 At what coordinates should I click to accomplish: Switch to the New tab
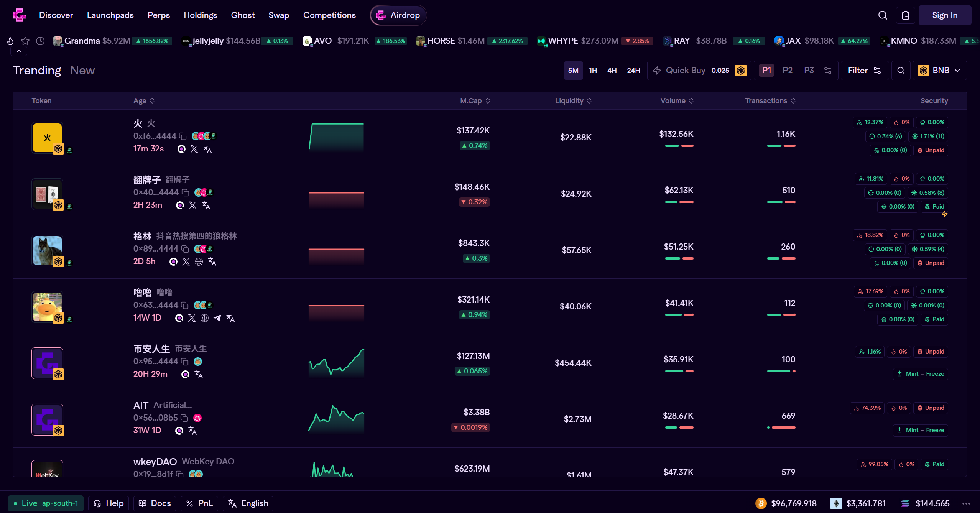click(x=82, y=71)
